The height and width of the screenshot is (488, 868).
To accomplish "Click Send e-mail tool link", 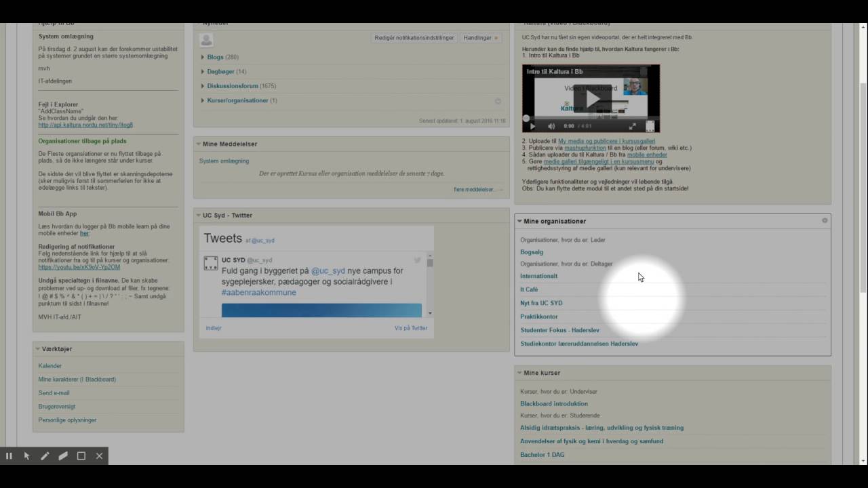I will [54, 393].
